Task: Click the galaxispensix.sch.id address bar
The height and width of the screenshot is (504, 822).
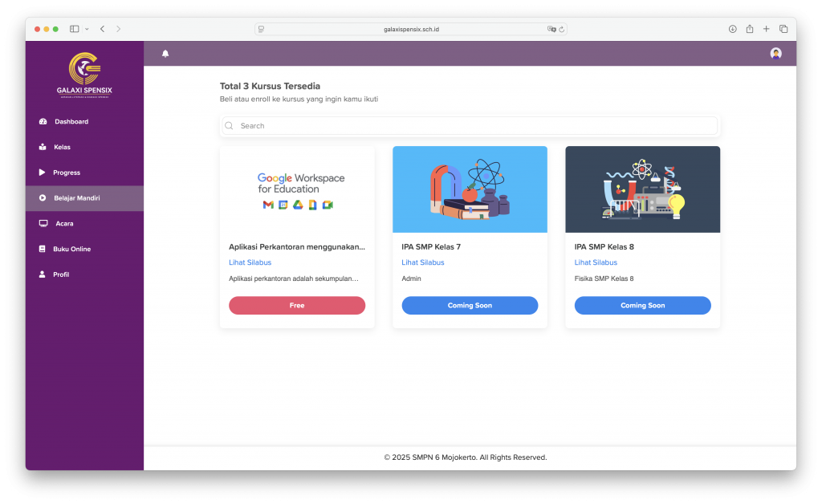Action: (x=411, y=30)
